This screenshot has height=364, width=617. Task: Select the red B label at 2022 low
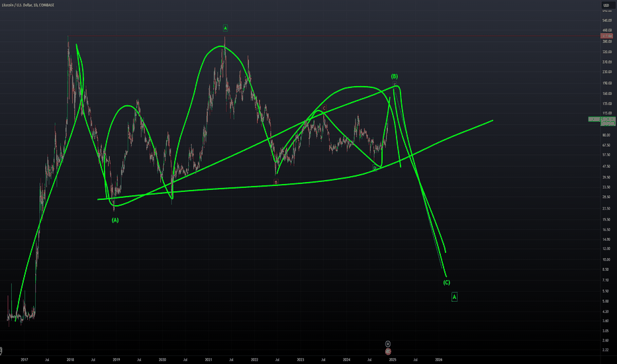pyautogui.click(x=276, y=182)
